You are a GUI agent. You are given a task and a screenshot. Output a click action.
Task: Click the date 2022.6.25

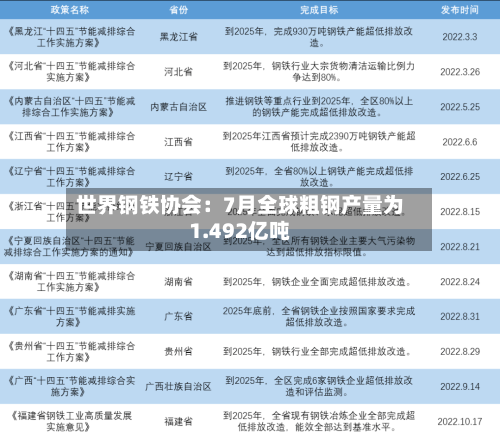tap(460, 177)
